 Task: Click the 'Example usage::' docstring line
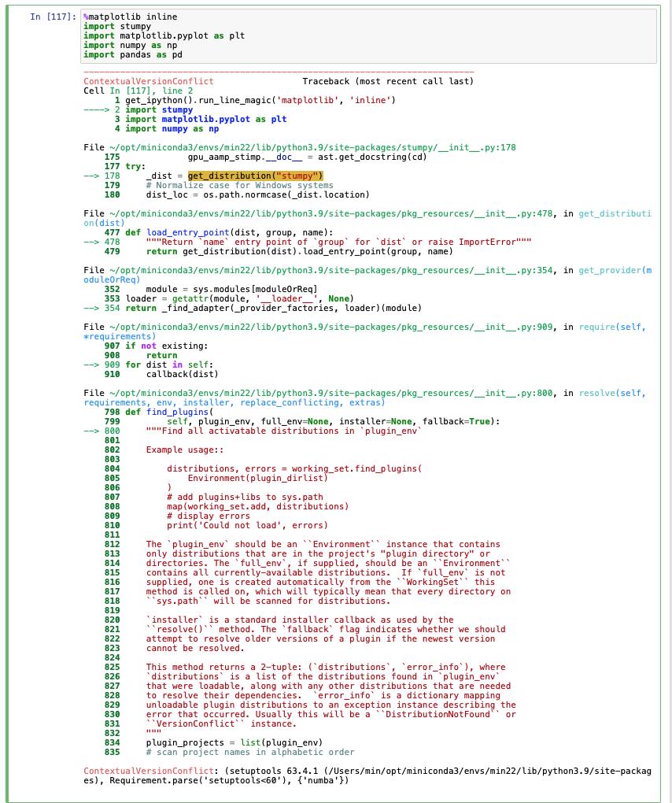click(185, 450)
